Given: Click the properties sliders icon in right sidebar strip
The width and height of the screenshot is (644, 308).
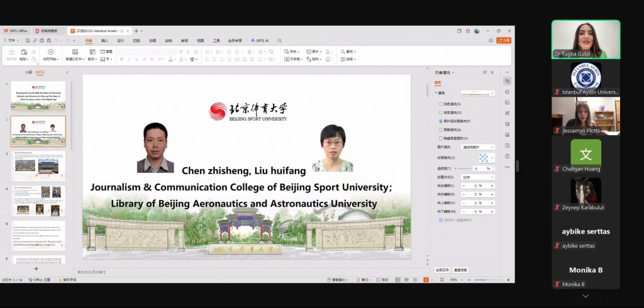Looking at the screenshot, I should (508, 81).
